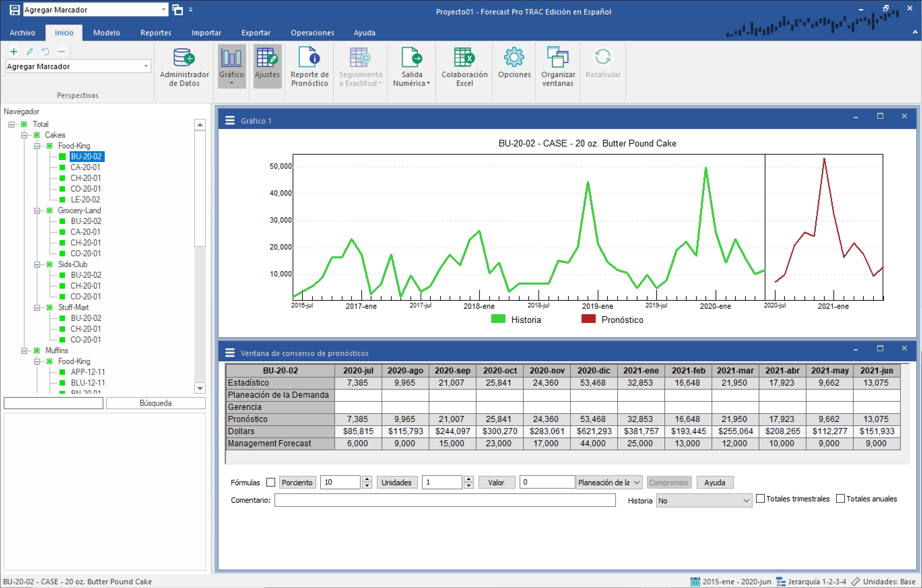The image size is (922, 588).
Task: Click the green plus add-bookmark icon
Action: tap(14, 51)
